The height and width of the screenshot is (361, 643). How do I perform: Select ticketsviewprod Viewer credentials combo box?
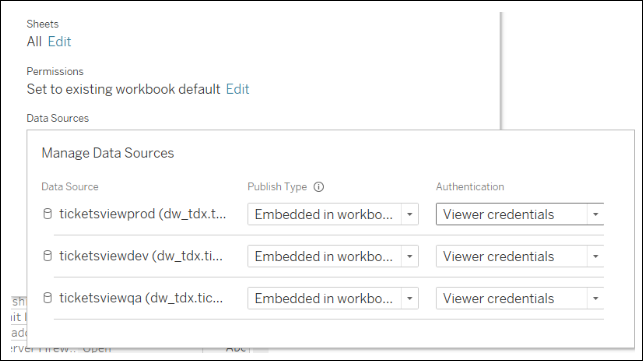520,214
